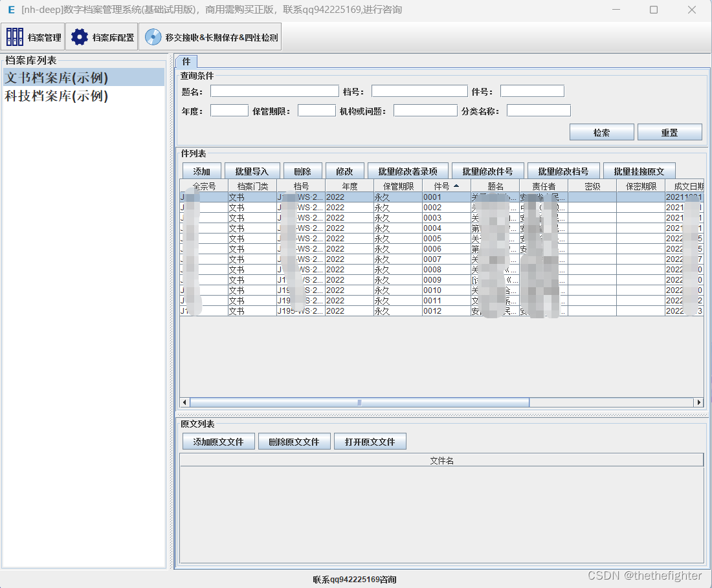The height and width of the screenshot is (588, 712).
Task: Select 科技档案库(示例) in the archive list
Action: tap(83, 96)
